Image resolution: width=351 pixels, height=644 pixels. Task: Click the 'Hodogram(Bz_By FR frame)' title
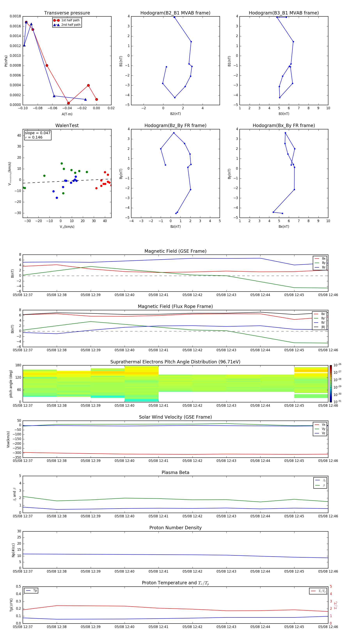click(x=175, y=125)
